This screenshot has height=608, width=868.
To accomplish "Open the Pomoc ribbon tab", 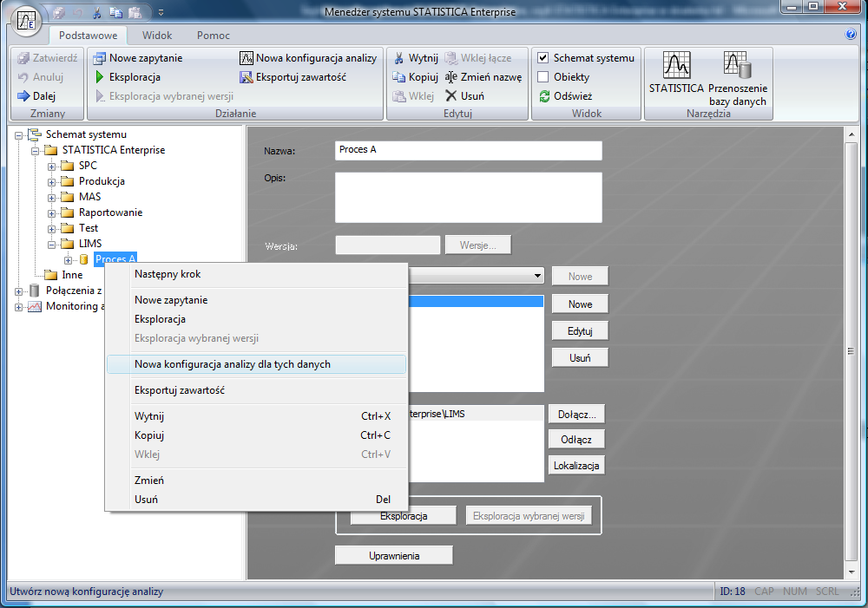I will pos(214,36).
